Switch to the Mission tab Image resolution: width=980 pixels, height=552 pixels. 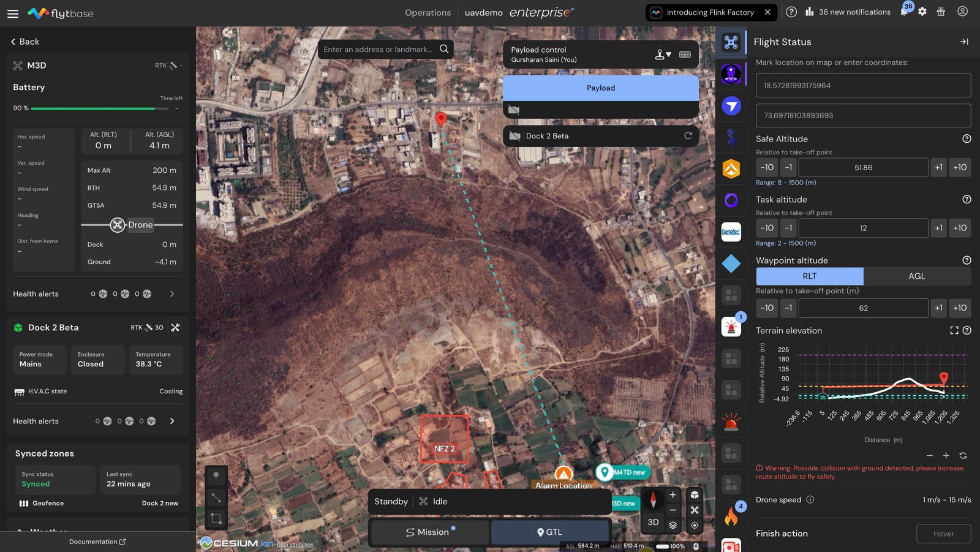[x=429, y=532]
